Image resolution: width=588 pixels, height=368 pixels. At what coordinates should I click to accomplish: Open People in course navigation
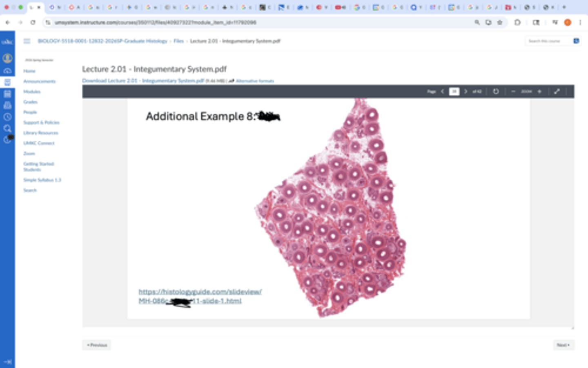30,112
